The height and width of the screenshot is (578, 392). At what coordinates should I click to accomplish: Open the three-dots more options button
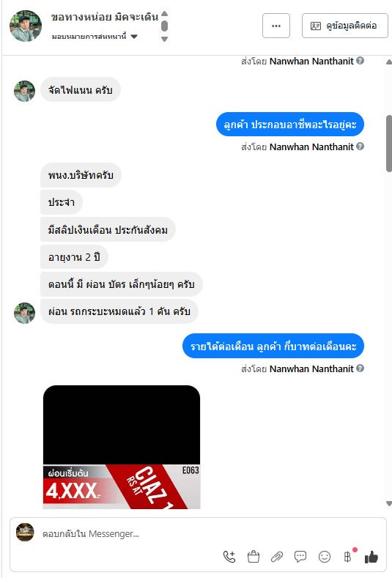click(276, 26)
